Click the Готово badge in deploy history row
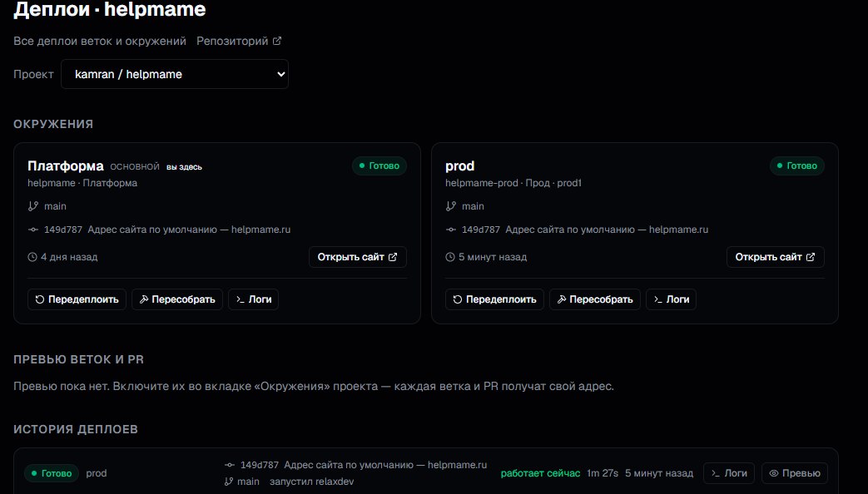This screenshot has width=868, height=494. 52,473
